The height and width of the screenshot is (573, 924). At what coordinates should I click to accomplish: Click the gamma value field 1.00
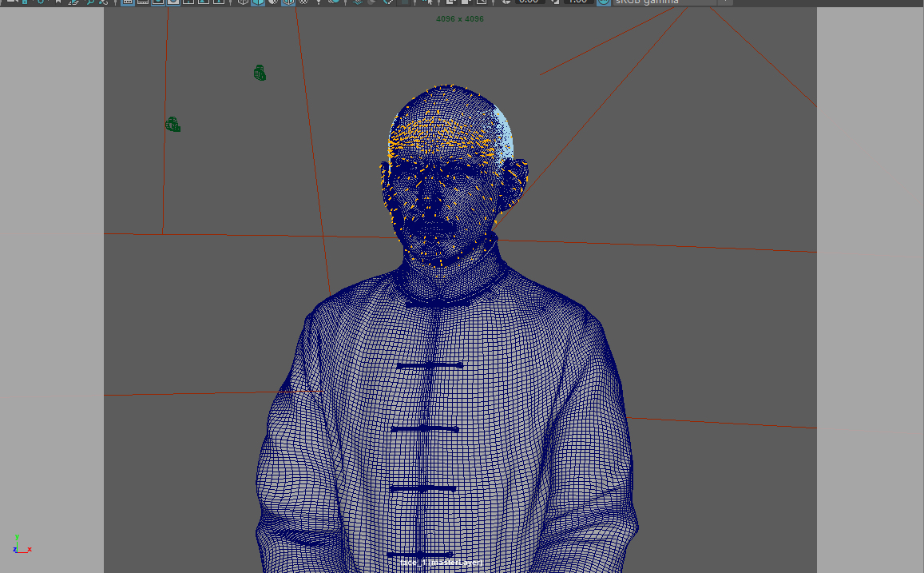[x=578, y=2]
